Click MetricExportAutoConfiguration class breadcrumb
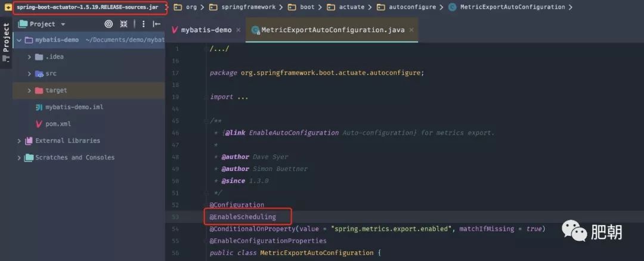644x261 pixels. tap(513, 7)
